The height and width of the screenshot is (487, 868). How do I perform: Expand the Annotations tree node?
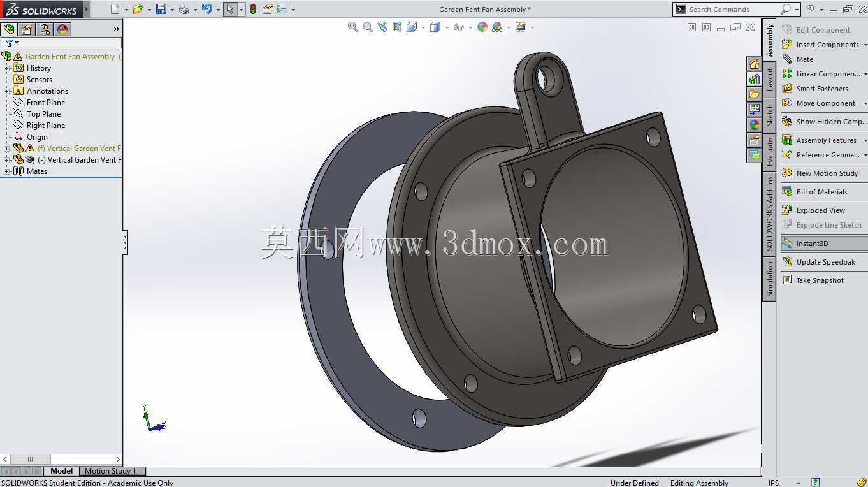pos(7,91)
